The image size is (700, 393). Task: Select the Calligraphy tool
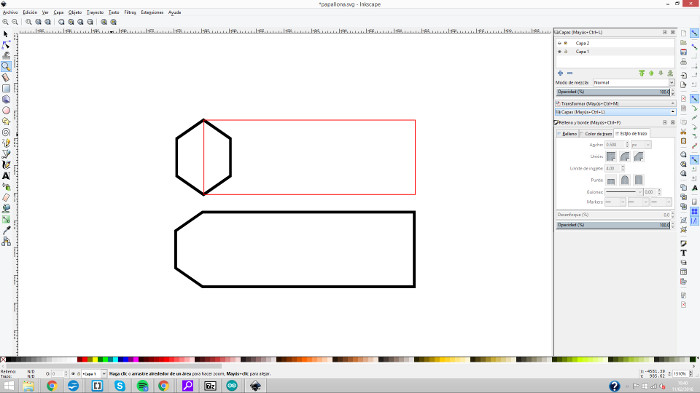[x=6, y=165]
